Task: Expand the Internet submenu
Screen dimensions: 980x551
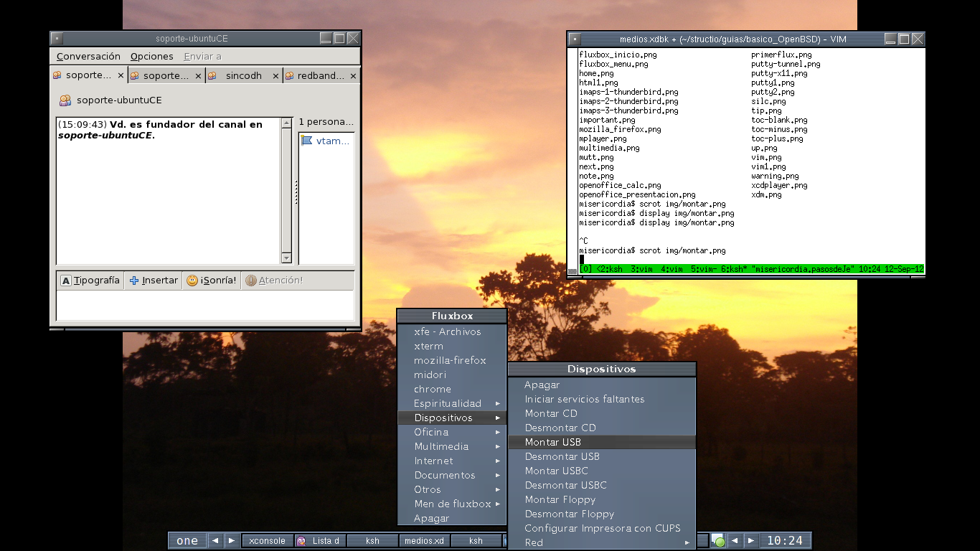Action: click(x=452, y=461)
